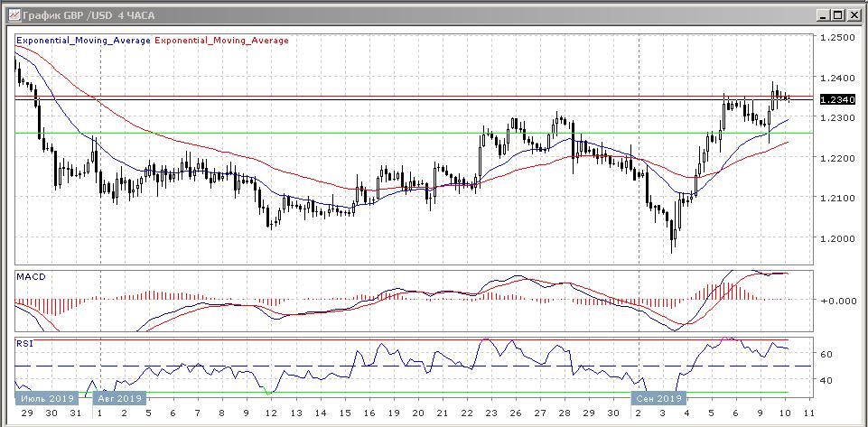Click the 1.2340 current price tag
The image size is (868, 427).
point(835,100)
